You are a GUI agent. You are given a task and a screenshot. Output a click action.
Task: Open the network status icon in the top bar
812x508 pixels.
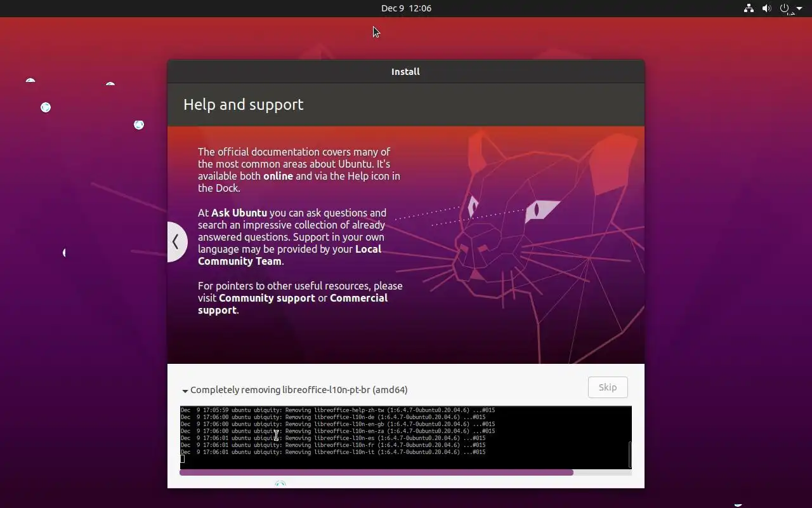tap(749, 8)
